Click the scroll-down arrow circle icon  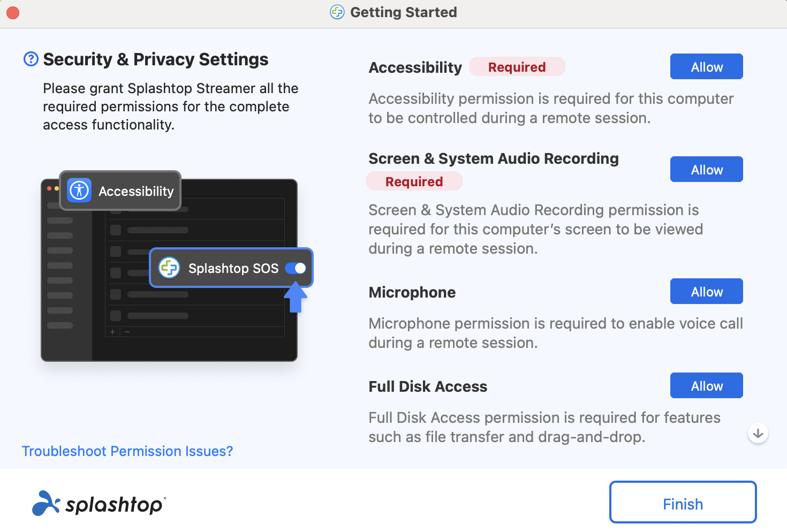pyautogui.click(x=758, y=434)
